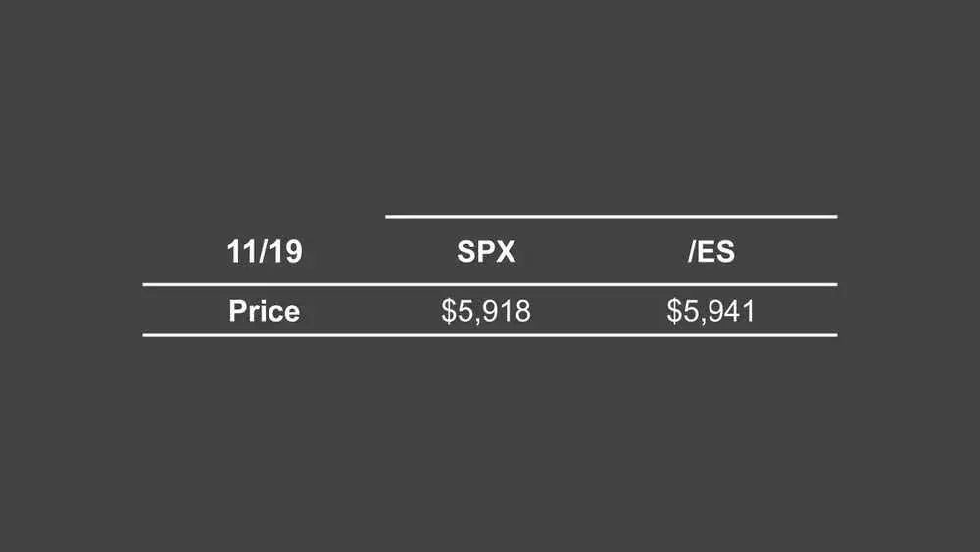This screenshot has height=552, width=980.
Task: Select the $5,941 /ES price value
Action: pos(711,311)
